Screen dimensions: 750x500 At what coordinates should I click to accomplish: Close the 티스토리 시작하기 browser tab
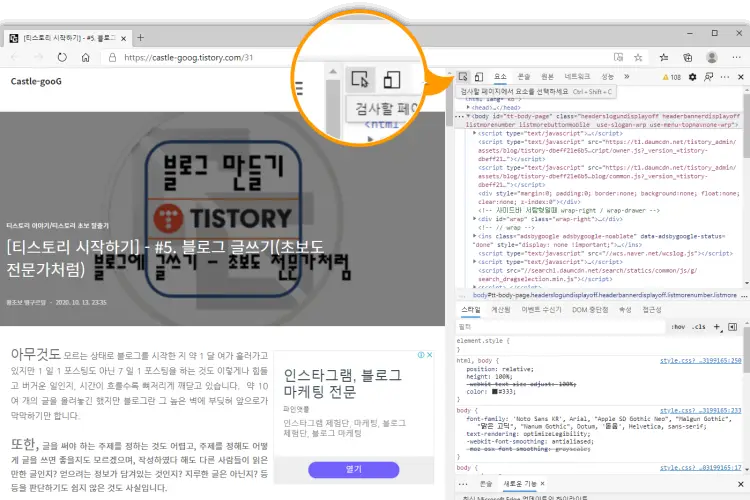point(123,38)
